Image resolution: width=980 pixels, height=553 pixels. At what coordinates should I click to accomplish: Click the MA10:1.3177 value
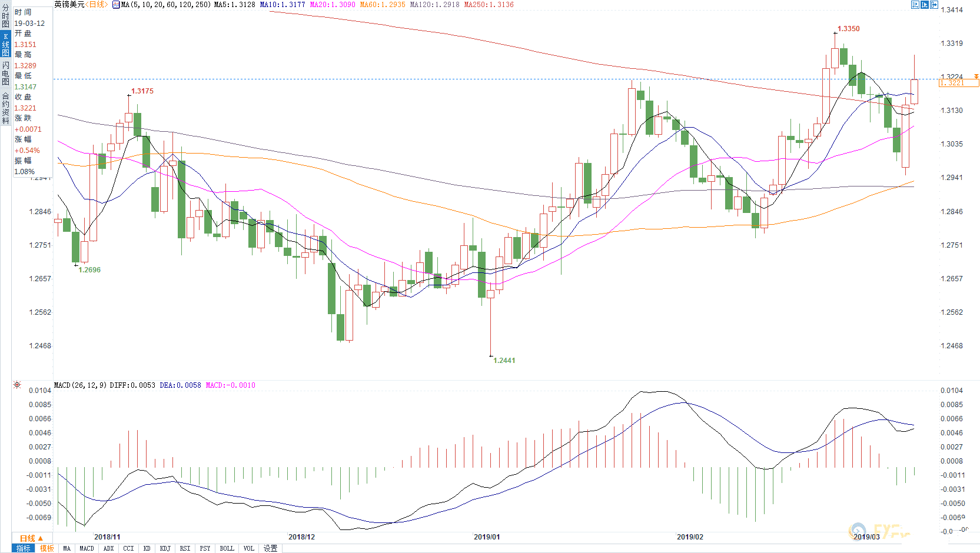point(282,5)
